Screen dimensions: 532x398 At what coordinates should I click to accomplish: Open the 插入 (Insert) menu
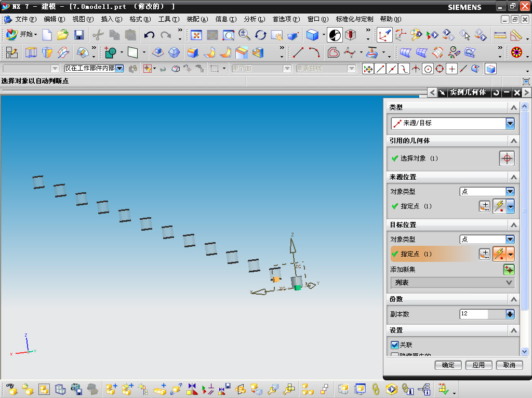pos(112,19)
